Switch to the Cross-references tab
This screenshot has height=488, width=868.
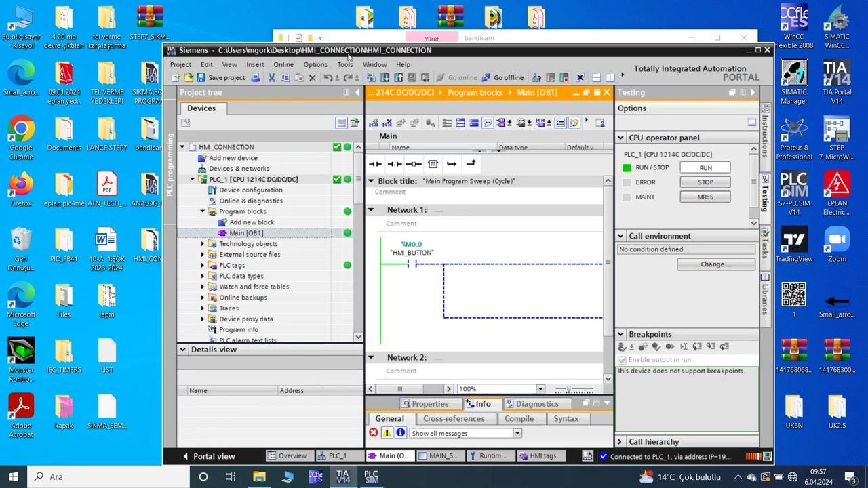click(x=454, y=419)
